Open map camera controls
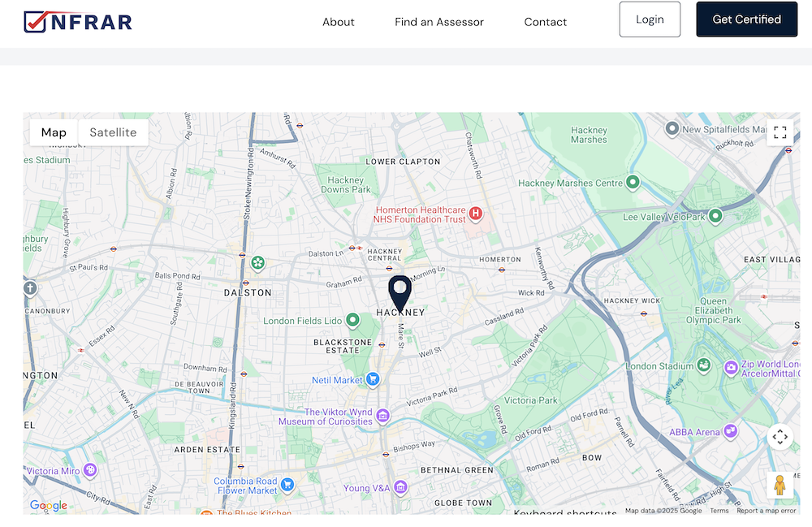 click(780, 437)
